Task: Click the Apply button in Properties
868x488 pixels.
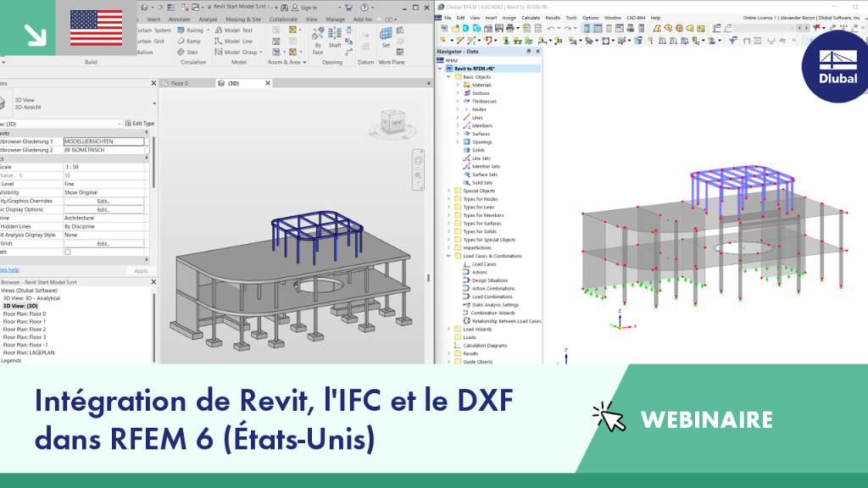Action: coord(142,271)
